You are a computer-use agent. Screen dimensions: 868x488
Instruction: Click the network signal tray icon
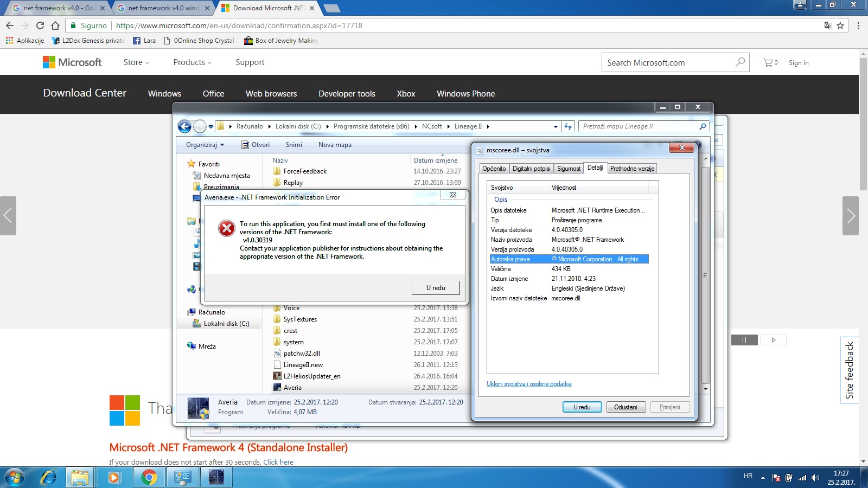click(802, 478)
